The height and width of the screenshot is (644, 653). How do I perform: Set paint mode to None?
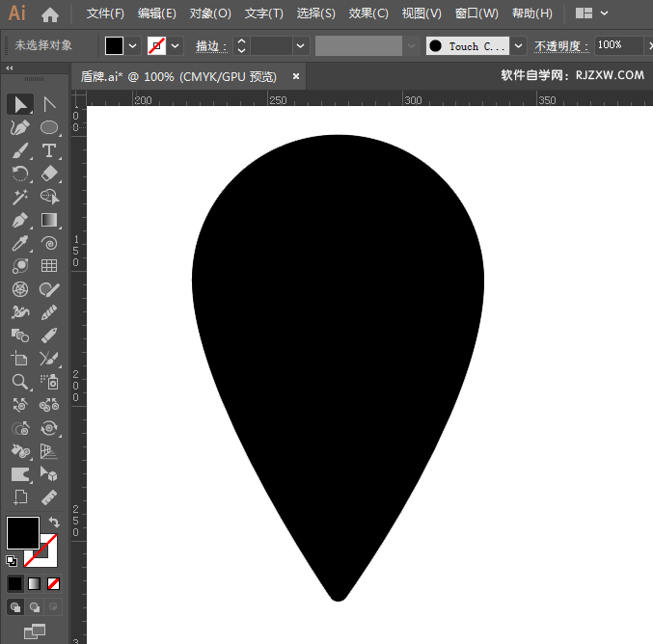point(54,583)
